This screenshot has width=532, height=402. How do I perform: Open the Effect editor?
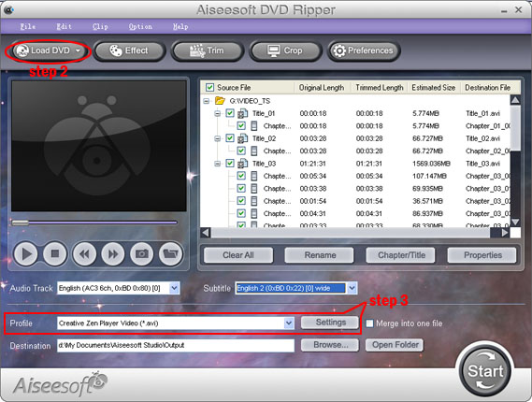129,50
